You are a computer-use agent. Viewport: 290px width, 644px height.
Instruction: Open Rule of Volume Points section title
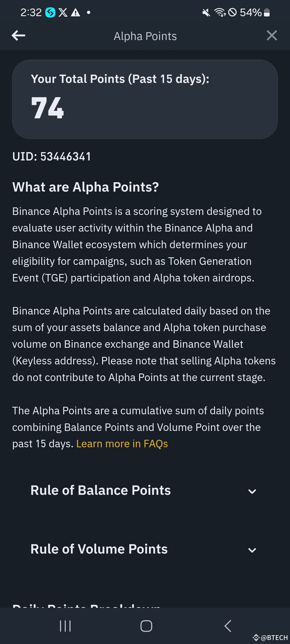pos(99,549)
